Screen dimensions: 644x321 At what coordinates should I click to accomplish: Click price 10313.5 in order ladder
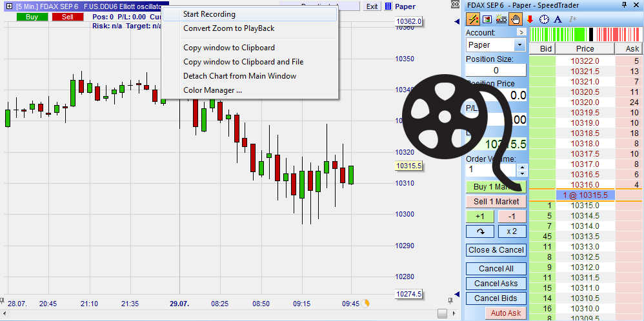[585, 237]
